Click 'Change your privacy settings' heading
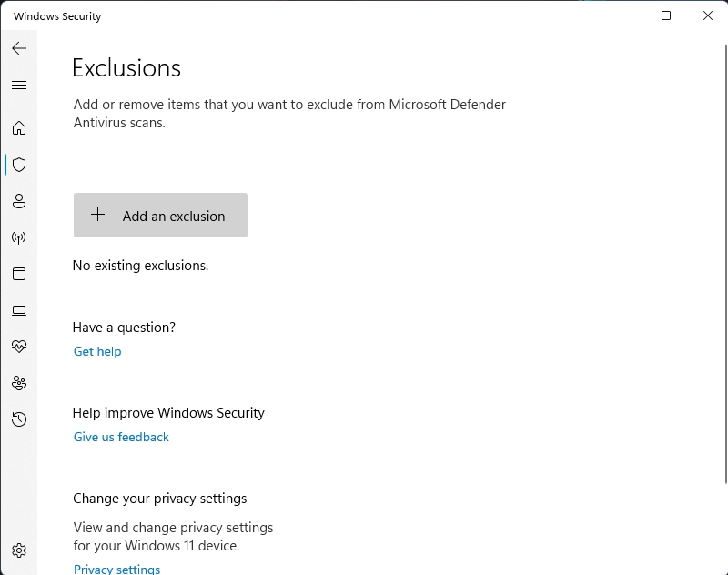Viewport: 728px width, 575px height. (160, 499)
